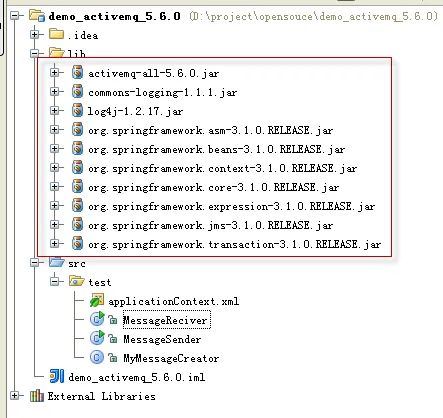
Task: Expand the springframework.context jar node
Action: (x=55, y=167)
